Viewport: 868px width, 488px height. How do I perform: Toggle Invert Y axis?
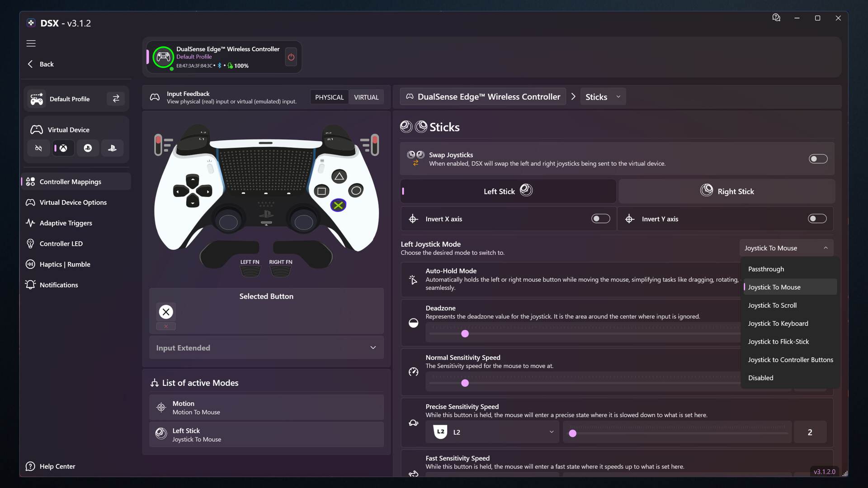coord(816,218)
